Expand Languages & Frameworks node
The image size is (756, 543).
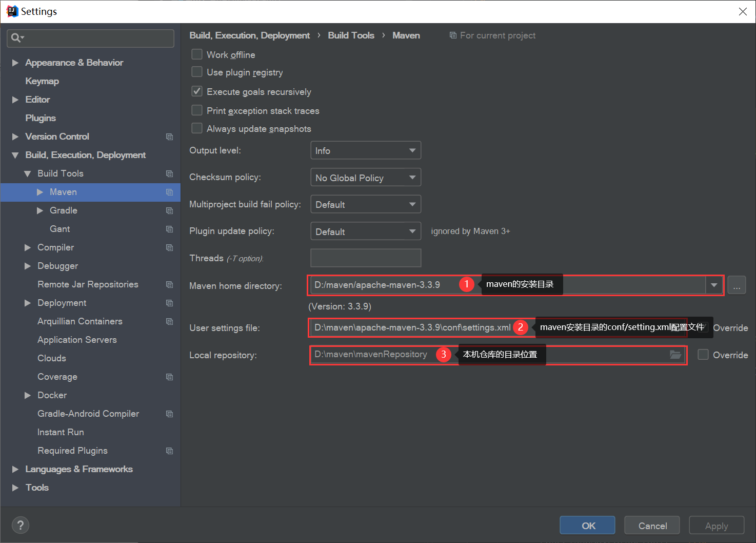pyautogui.click(x=15, y=469)
